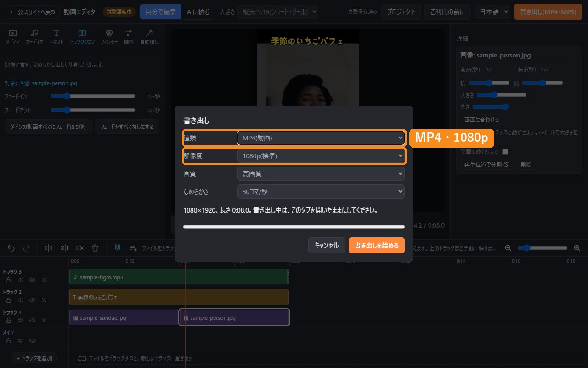Hide トラック 2 using its eye icon
The width and height of the screenshot is (588, 368).
33,300
